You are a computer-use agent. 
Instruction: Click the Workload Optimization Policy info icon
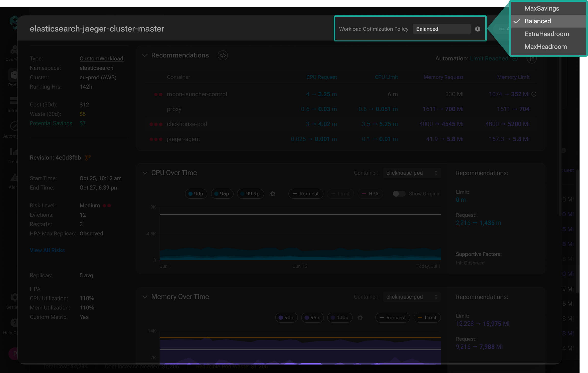click(477, 29)
